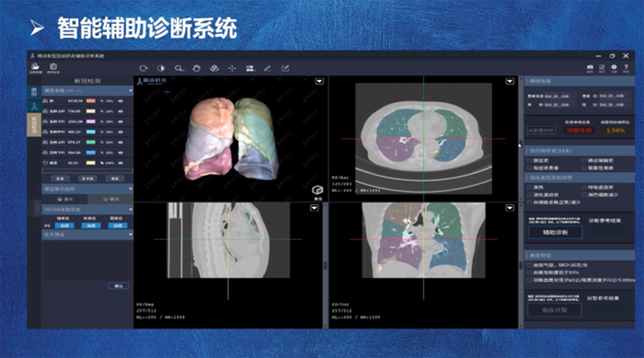Select the contrast/invert toolbar icon
The width and height of the screenshot is (644, 358).
coord(161,68)
